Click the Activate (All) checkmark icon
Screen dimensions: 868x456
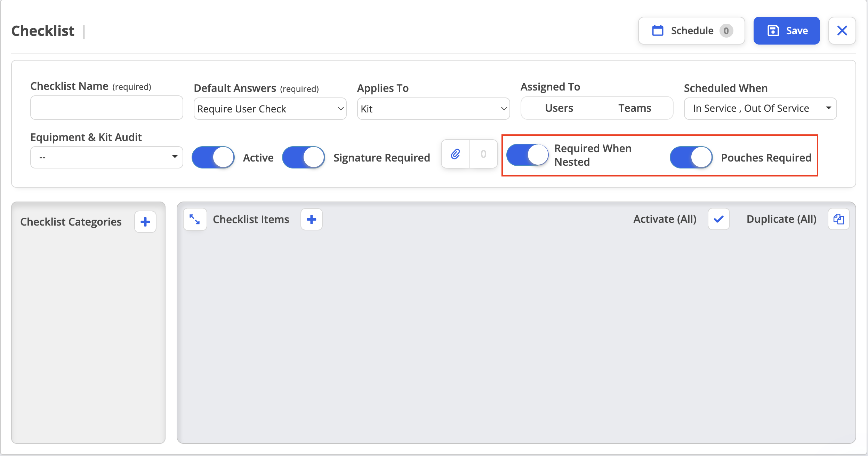(x=718, y=219)
